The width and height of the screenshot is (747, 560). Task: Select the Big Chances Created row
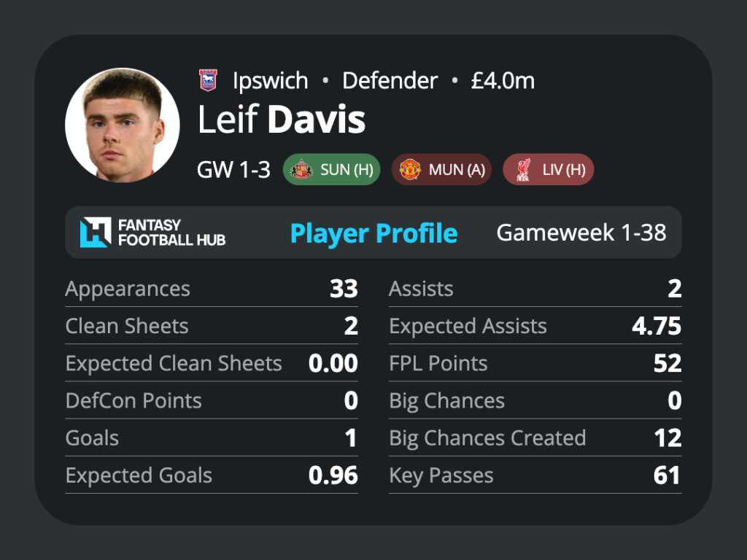coord(535,438)
